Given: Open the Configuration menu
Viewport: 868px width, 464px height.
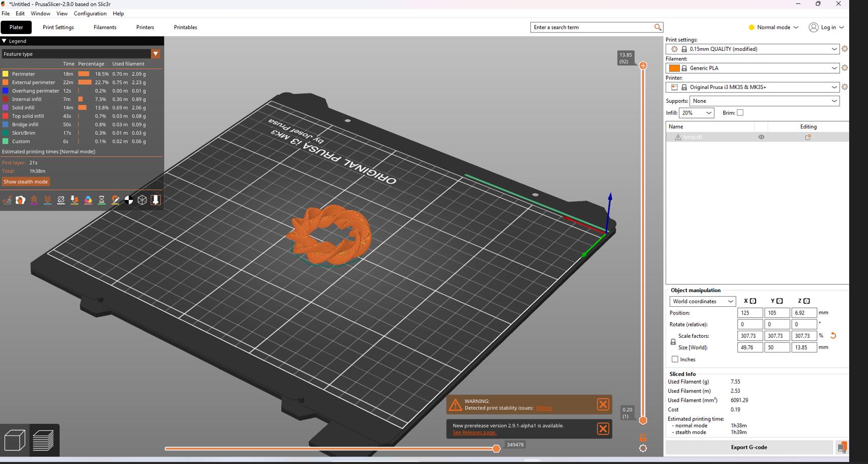Looking at the screenshot, I should (90, 13).
